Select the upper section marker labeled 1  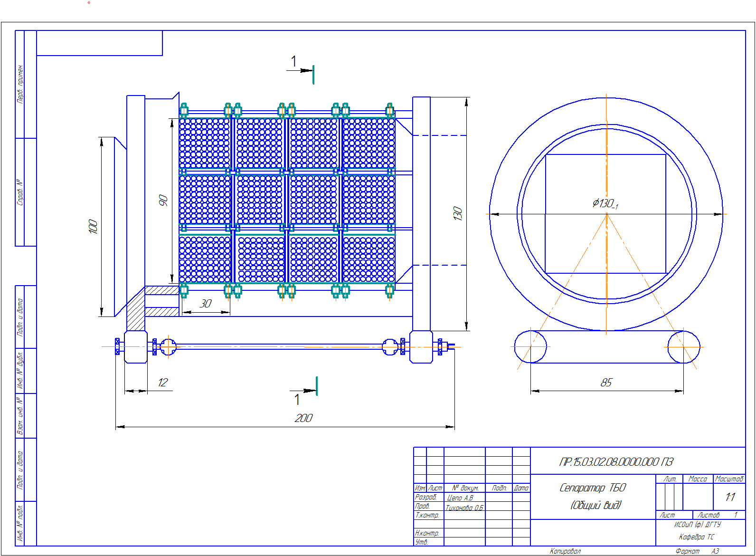pyautogui.click(x=294, y=62)
